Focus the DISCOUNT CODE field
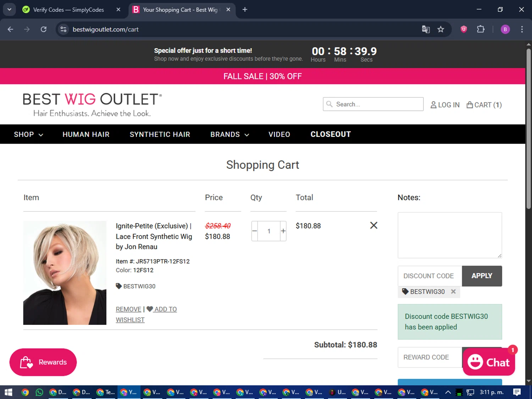The image size is (532, 399). pyautogui.click(x=430, y=276)
